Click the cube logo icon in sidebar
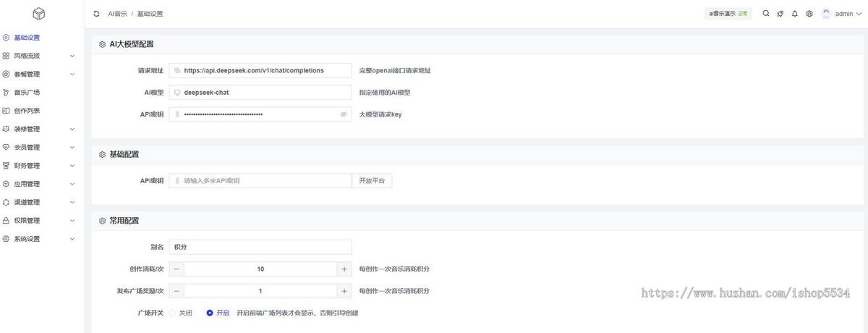The width and height of the screenshot is (868, 333). (39, 13)
